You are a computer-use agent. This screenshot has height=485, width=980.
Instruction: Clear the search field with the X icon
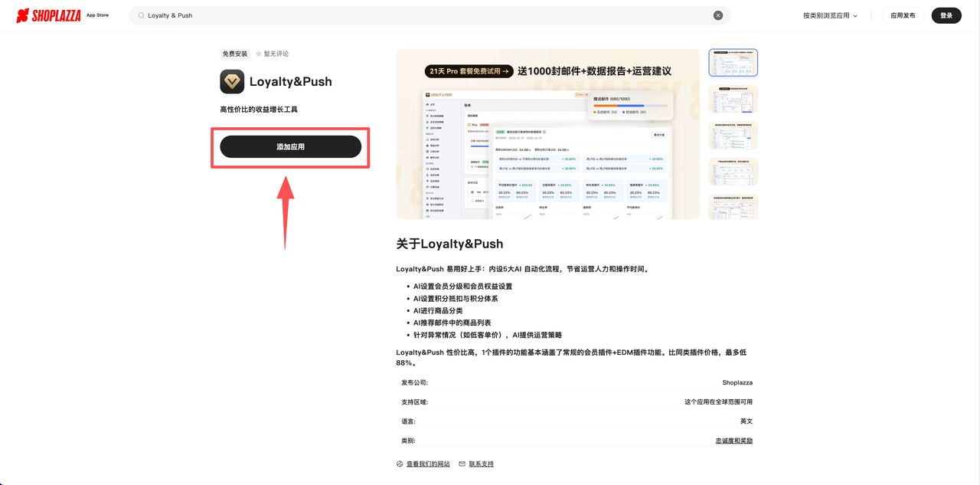[x=718, y=15]
